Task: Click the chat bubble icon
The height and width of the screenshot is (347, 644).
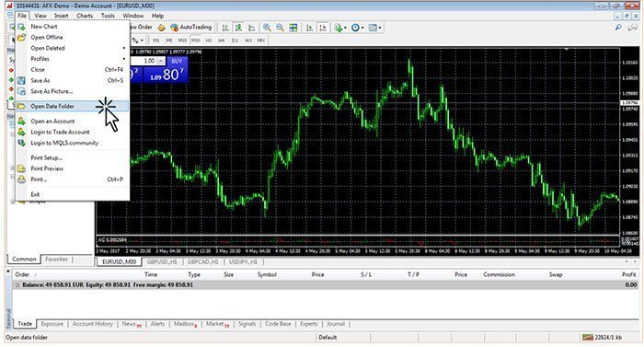Action: click(x=633, y=28)
